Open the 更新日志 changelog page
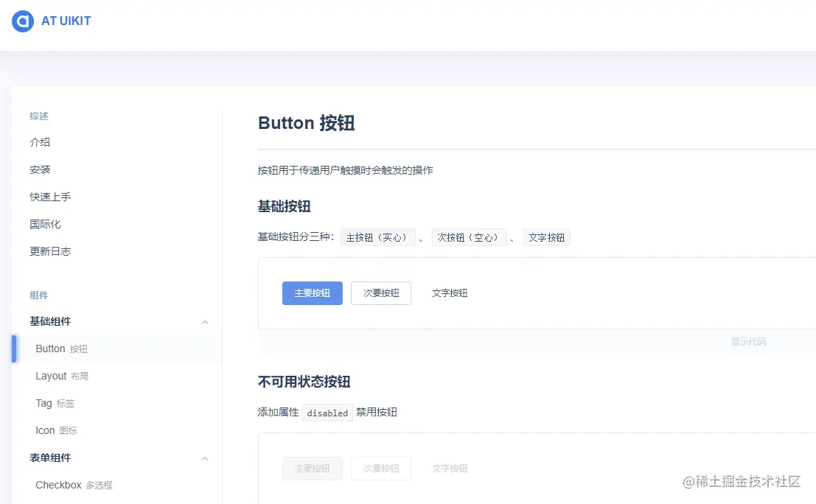Screen dimensions: 816x504 tap(50, 252)
